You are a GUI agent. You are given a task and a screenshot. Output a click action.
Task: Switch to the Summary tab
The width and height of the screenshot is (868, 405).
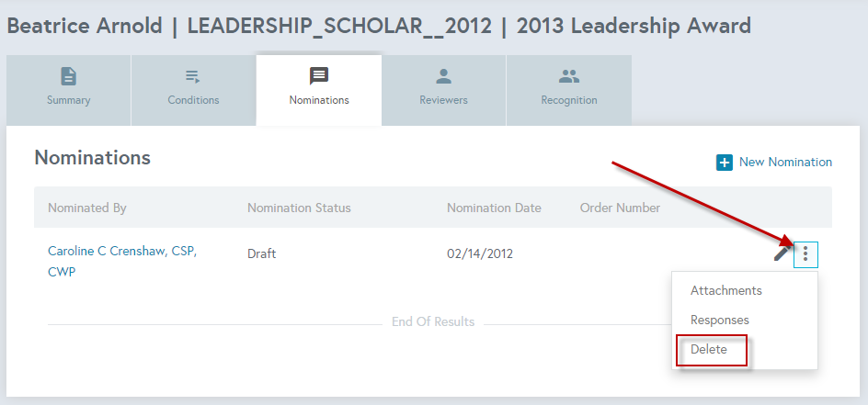tap(69, 90)
